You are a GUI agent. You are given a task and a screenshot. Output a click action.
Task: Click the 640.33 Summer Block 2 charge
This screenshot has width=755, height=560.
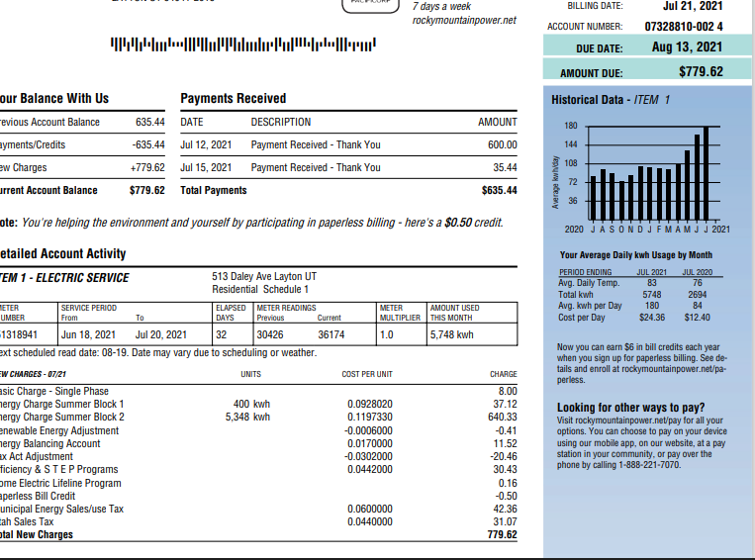502,418
